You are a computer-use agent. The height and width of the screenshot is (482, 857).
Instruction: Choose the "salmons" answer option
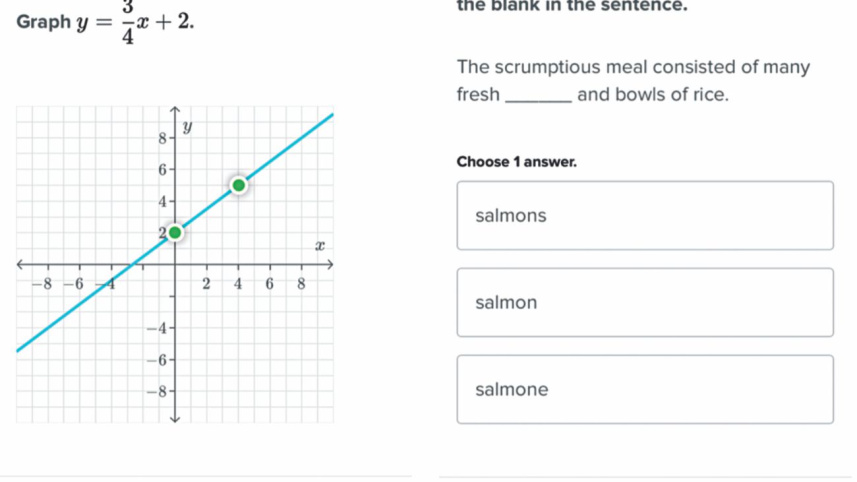[645, 216]
